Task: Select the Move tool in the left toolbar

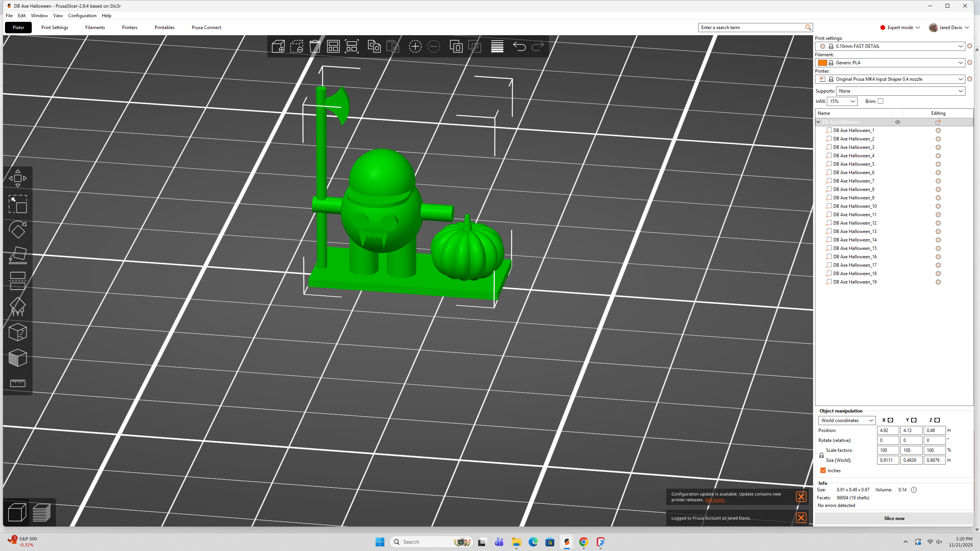Action: [x=18, y=178]
